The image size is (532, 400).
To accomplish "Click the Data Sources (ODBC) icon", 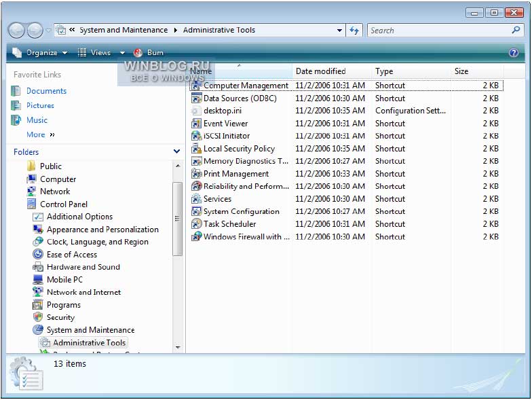I will click(x=196, y=98).
